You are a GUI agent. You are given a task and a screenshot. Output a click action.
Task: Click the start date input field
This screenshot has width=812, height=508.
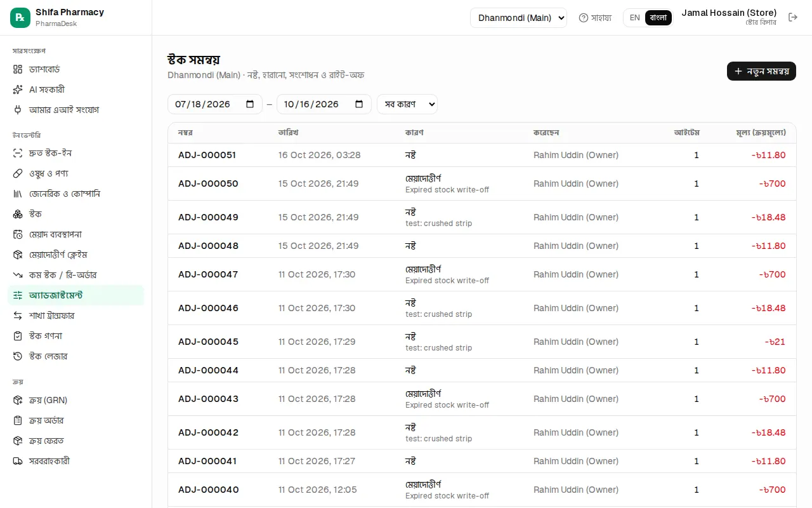pyautogui.click(x=215, y=104)
